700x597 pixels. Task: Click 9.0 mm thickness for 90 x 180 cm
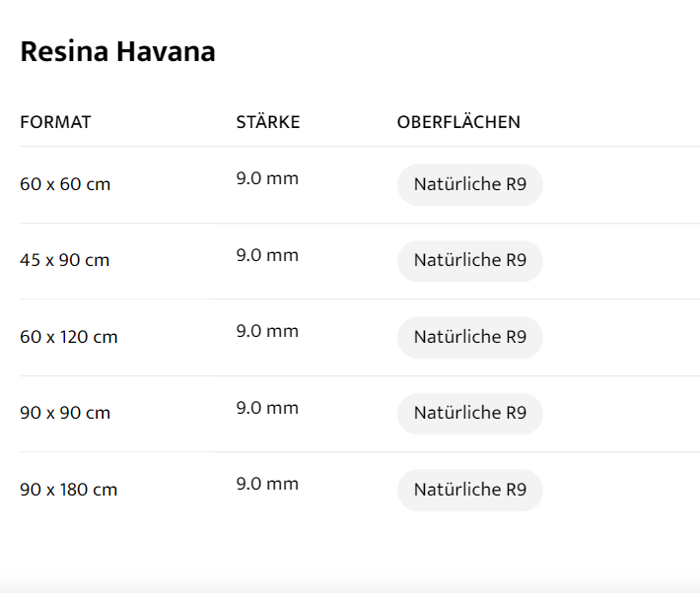[x=267, y=484]
